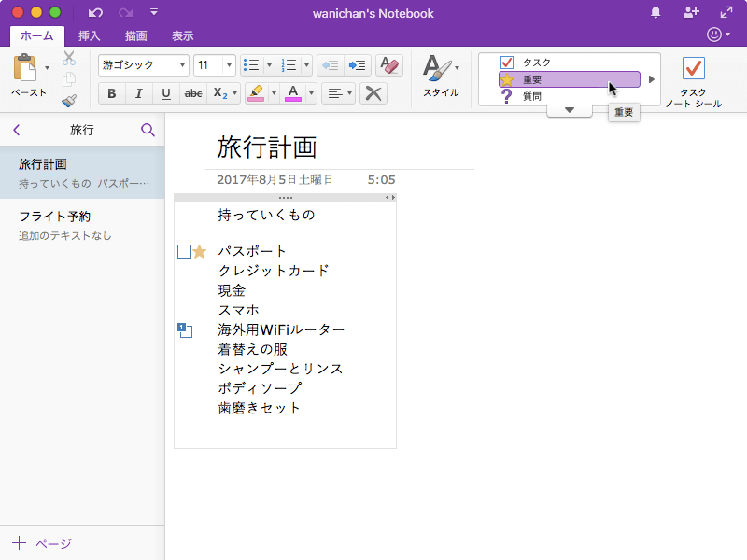Open the font name dropdown arrow
This screenshot has height=560, width=747.
[x=182, y=65]
